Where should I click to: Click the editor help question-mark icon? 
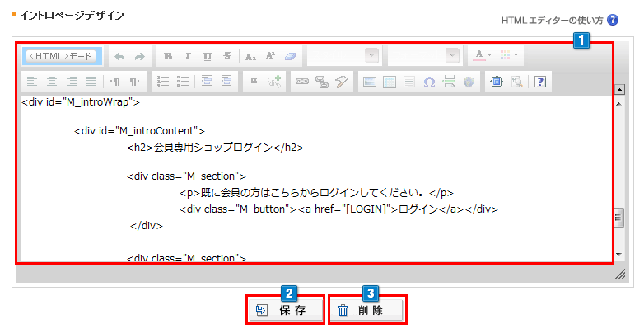540,82
